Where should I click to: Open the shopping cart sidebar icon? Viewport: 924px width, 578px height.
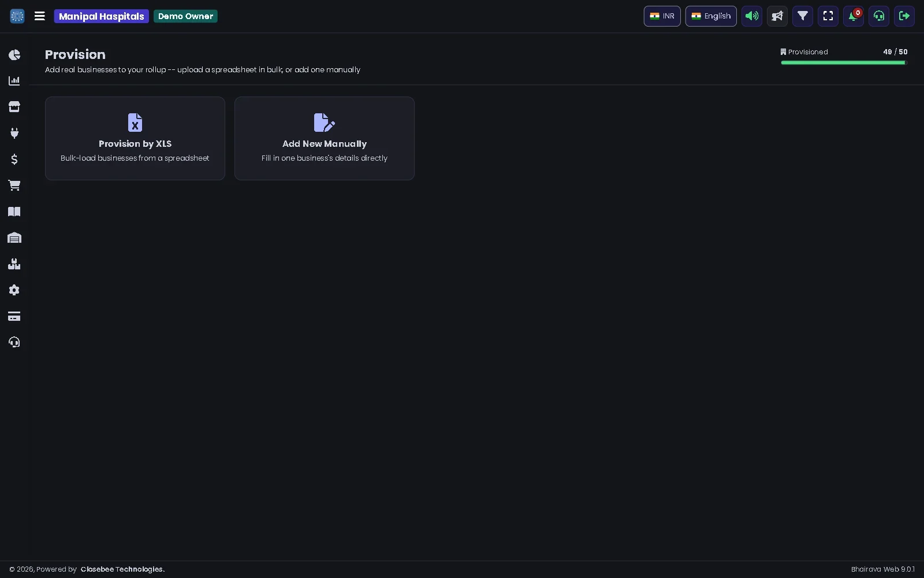click(14, 186)
